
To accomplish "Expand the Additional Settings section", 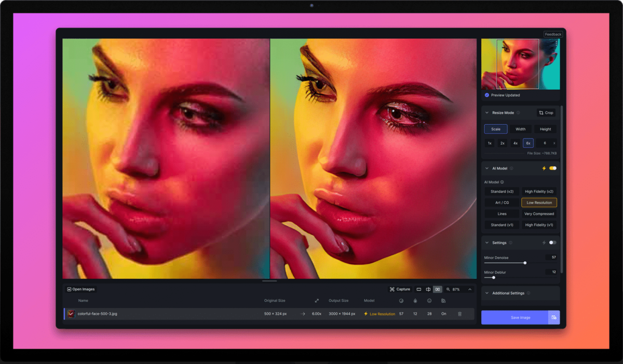I will pos(487,293).
